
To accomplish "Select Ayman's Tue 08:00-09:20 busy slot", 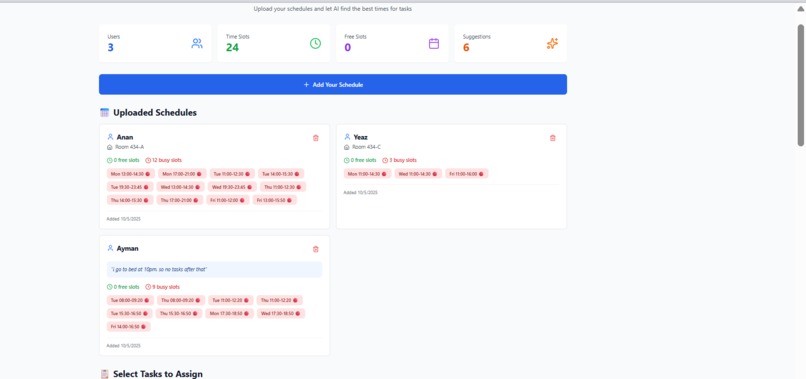I will (130, 300).
